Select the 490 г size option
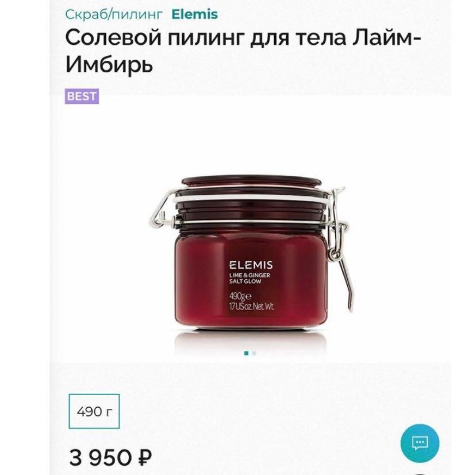Image resolution: width=476 pixels, height=475 pixels. 94,411
